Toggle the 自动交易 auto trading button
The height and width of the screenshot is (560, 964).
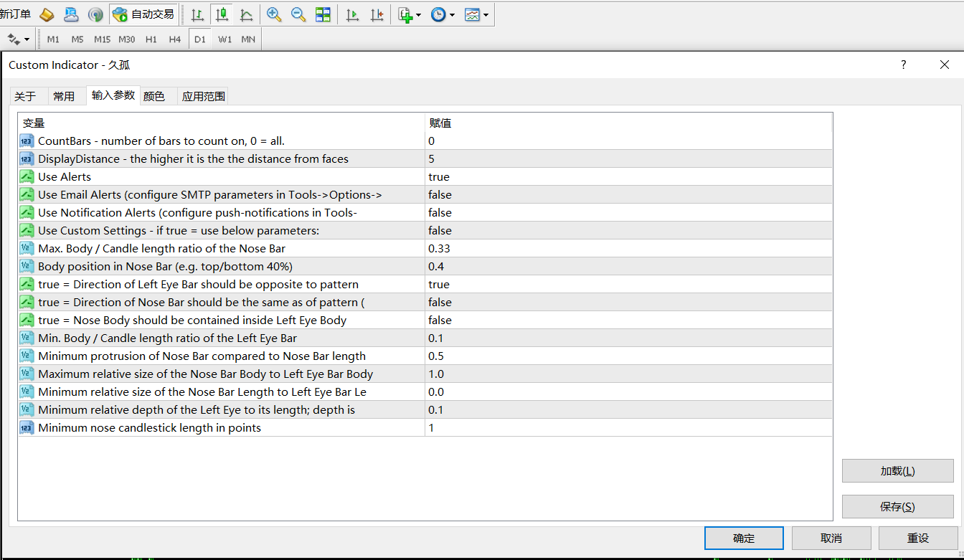click(143, 14)
